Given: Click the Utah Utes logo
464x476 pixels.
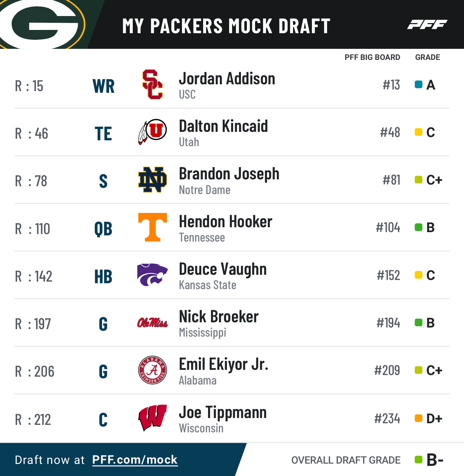Looking at the screenshot, I should click(x=152, y=132).
